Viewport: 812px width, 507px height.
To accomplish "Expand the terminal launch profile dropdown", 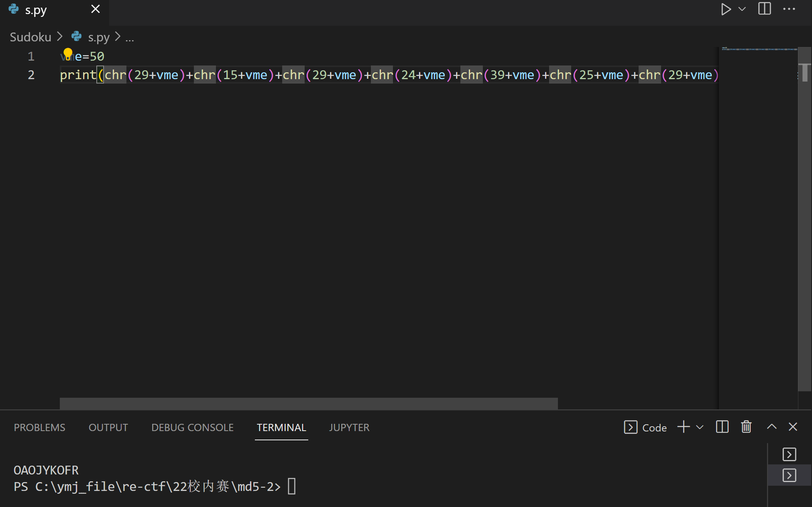I will [x=700, y=427].
